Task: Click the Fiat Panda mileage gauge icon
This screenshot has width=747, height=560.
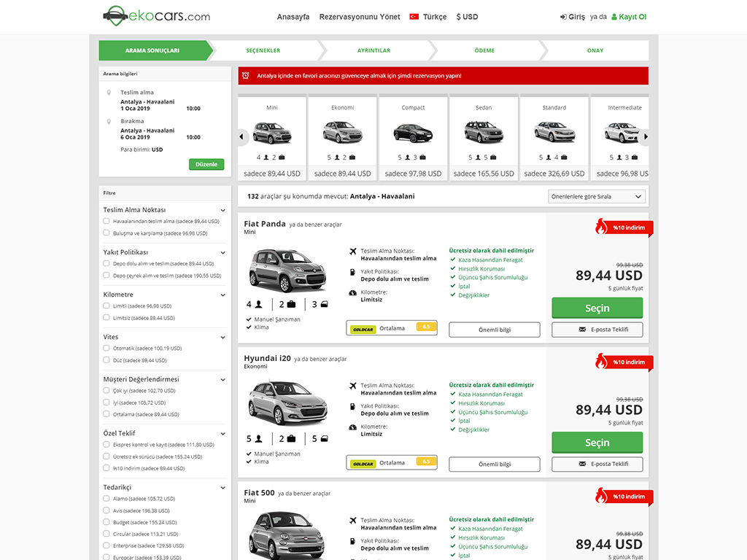Action: point(352,293)
